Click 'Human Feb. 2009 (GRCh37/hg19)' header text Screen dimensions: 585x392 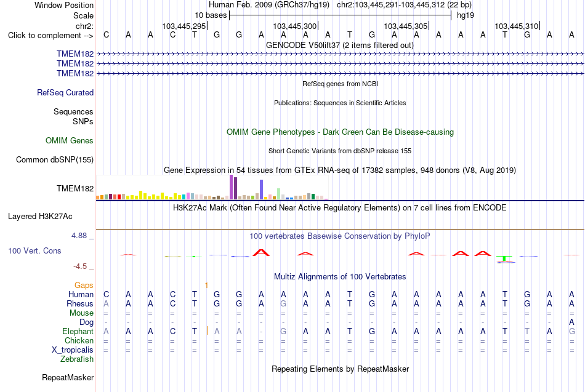tap(269, 5)
